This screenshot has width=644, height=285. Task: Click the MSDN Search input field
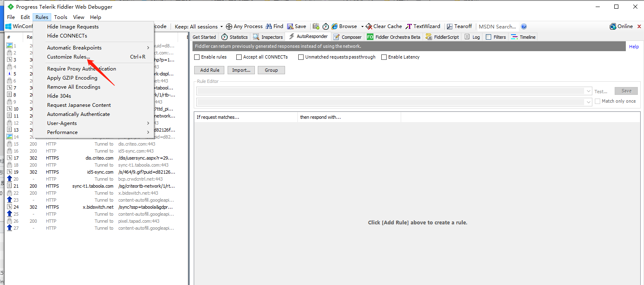click(x=497, y=26)
